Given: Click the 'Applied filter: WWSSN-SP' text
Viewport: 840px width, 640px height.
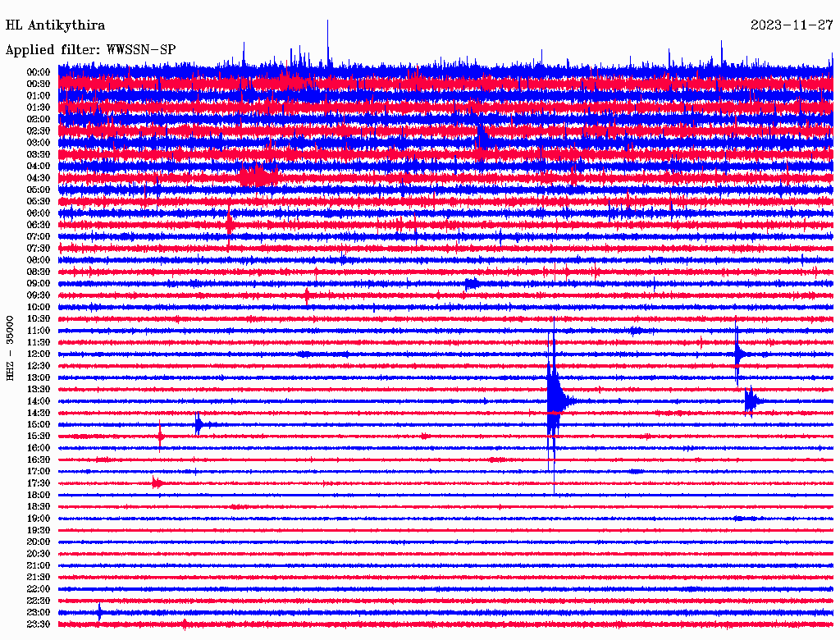Looking at the screenshot, I should click(x=90, y=50).
